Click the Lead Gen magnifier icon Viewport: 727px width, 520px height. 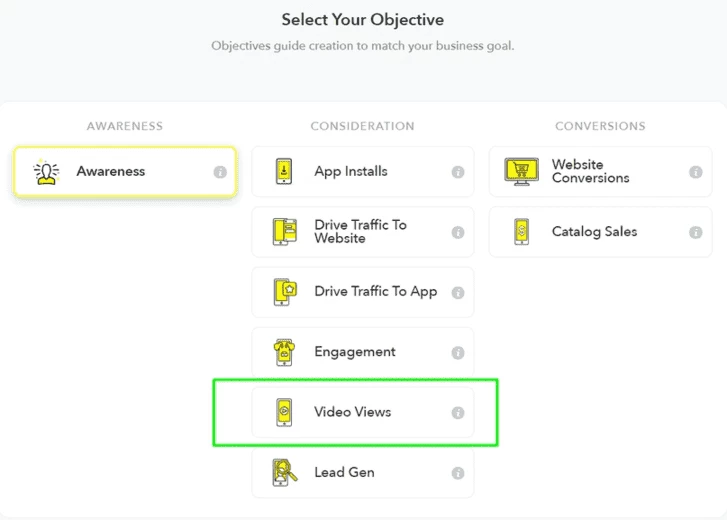point(285,472)
